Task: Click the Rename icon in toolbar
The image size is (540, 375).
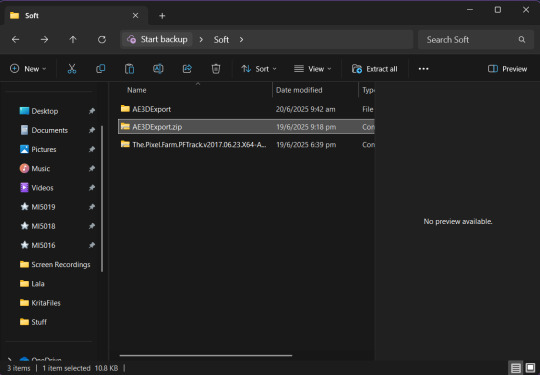Action: (158, 69)
